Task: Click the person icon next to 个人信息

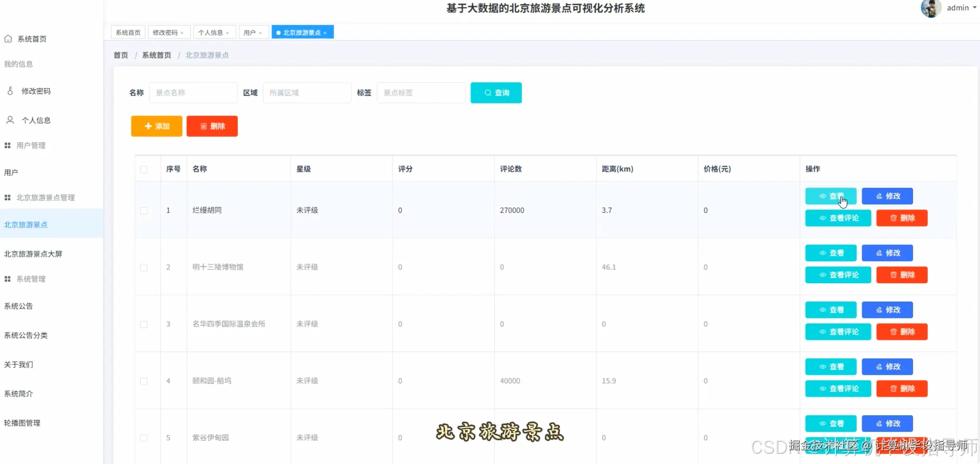Action: 10,120
